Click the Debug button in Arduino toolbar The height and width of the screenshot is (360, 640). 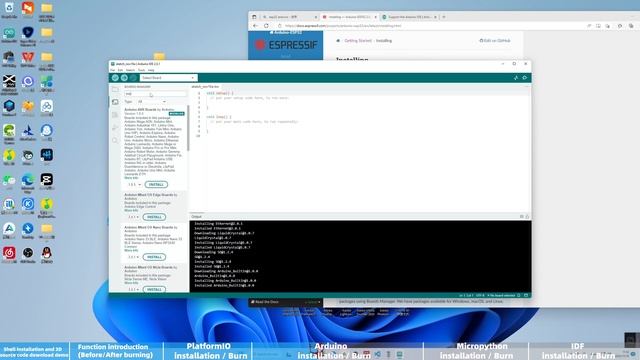coord(133,78)
